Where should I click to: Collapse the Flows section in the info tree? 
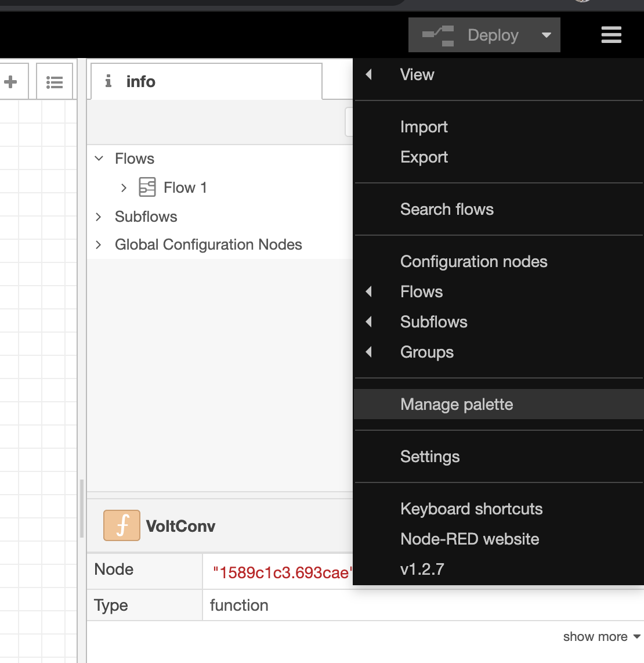[x=98, y=158]
